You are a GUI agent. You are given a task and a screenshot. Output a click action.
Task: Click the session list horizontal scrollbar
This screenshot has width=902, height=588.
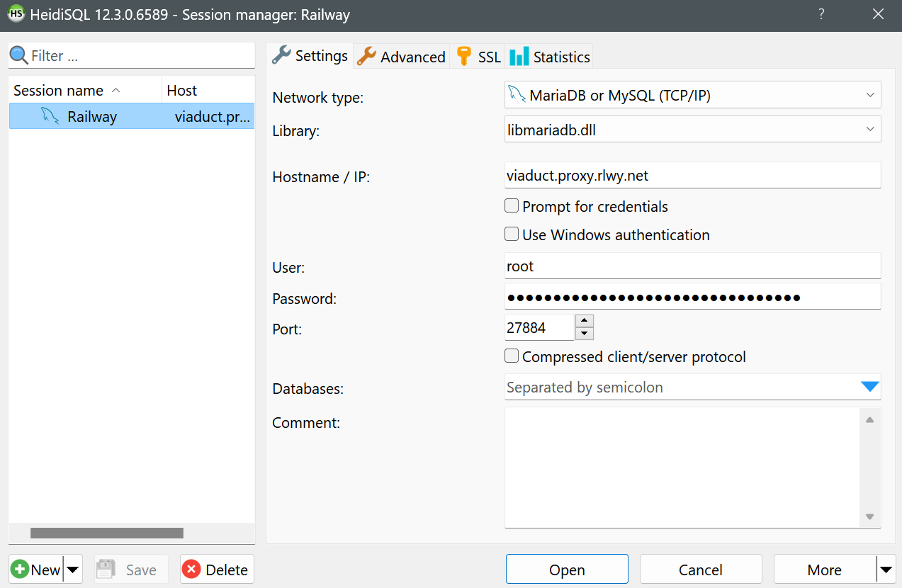107,533
